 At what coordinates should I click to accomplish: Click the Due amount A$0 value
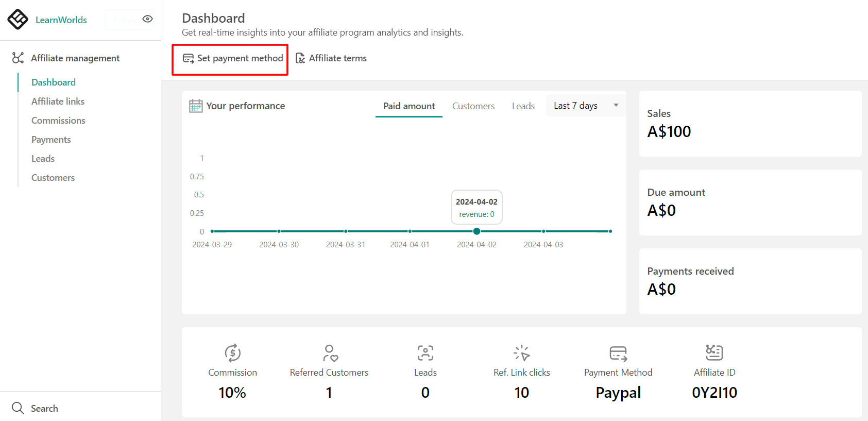tap(661, 210)
